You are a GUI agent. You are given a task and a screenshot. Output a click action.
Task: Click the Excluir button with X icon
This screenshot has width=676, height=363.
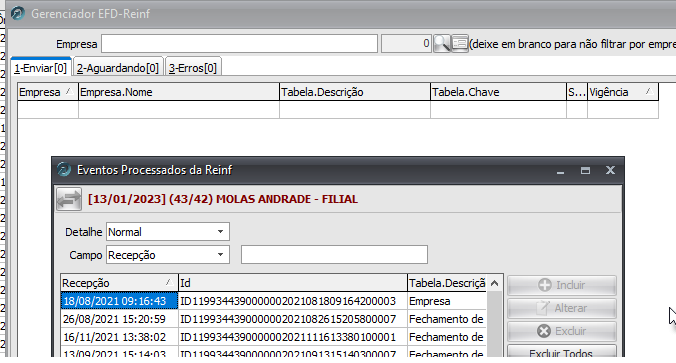pos(562,331)
